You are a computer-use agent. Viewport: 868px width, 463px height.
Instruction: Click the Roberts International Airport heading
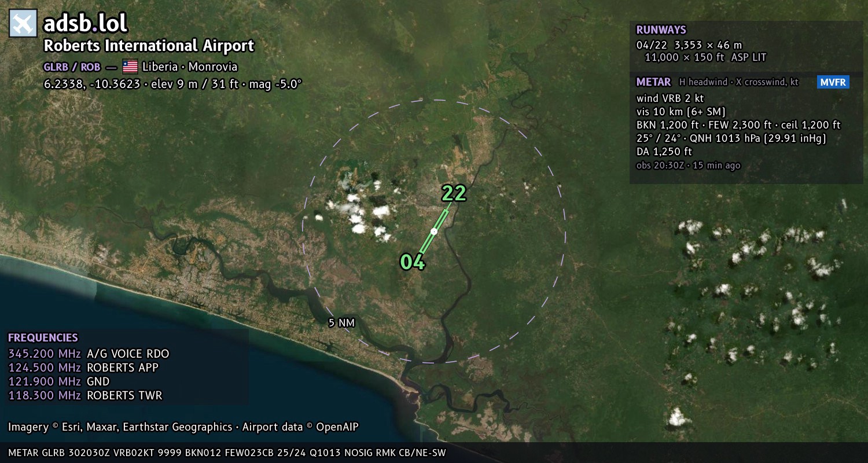[x=149, y=46]
